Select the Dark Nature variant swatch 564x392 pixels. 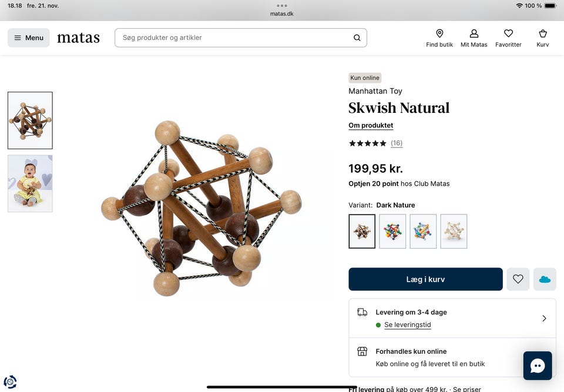(362, 232)
